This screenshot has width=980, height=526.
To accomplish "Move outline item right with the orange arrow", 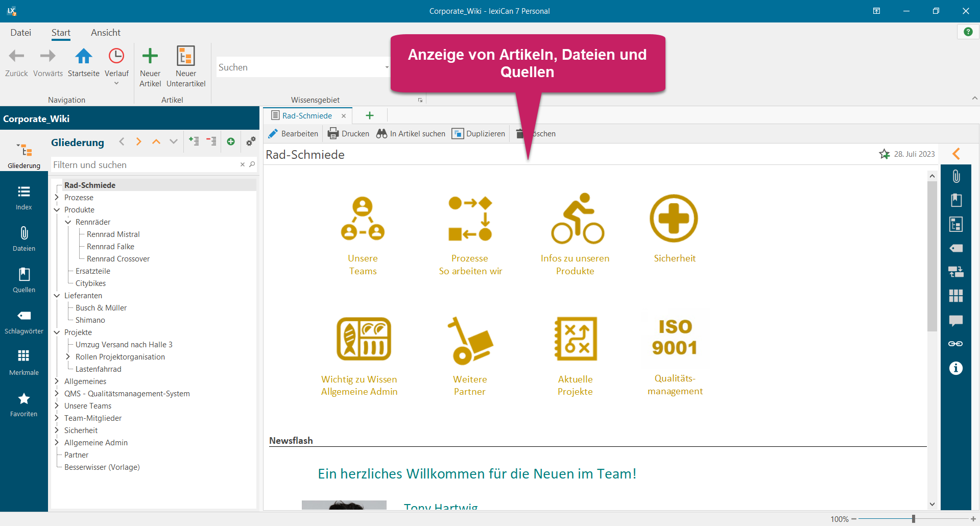I will tap(139, 141).
